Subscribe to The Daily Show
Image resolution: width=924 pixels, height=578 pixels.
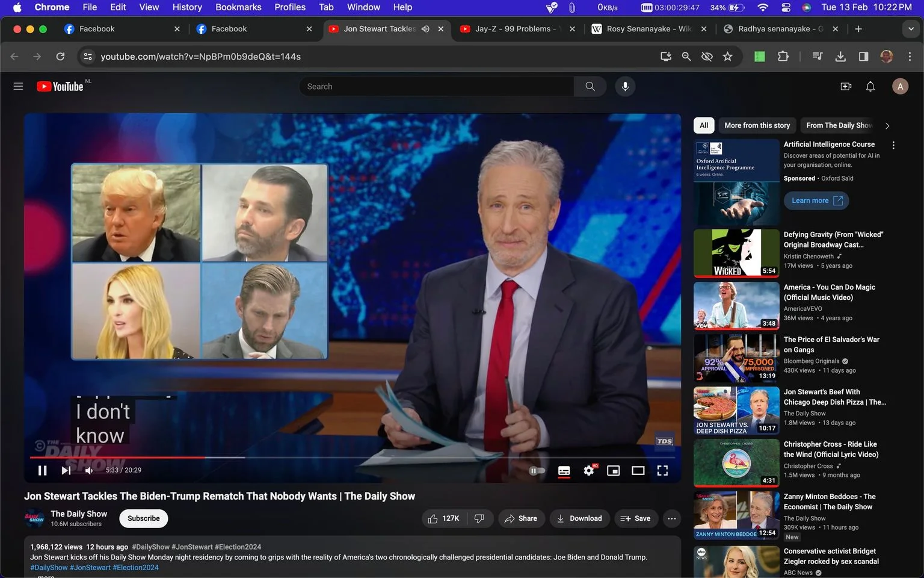(143, 518)
